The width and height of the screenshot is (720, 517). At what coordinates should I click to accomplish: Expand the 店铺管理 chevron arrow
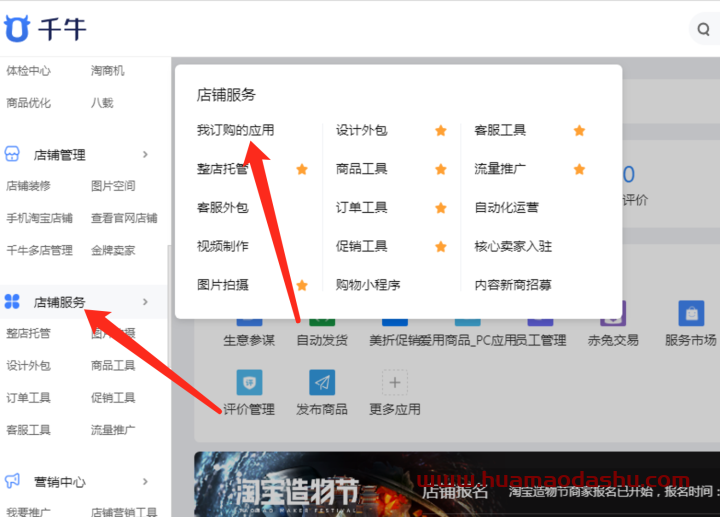pyautogui.click(x=145, y=154)
